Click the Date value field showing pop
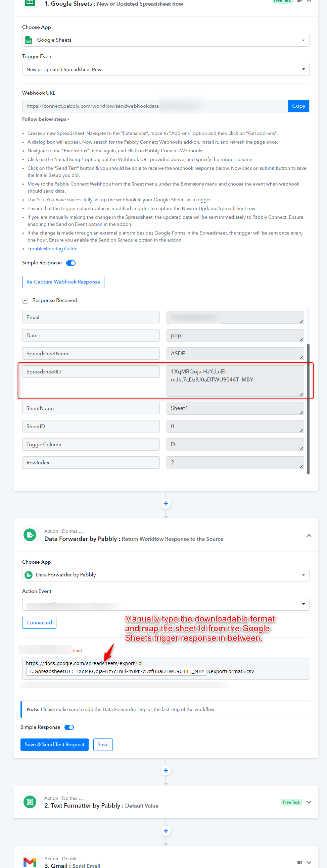Image resolution: width=327 pixels, height=868 pixels. tap(235, 336)
